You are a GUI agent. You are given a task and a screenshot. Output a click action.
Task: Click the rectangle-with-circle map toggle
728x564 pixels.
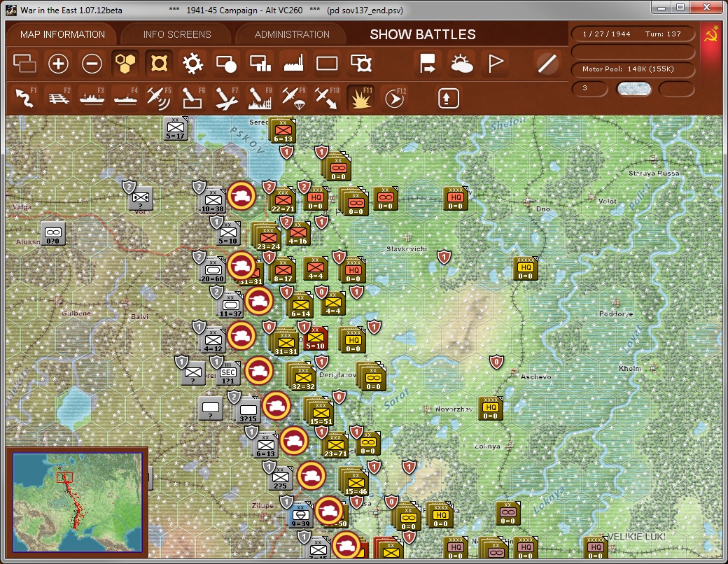(x=227, y=64)
